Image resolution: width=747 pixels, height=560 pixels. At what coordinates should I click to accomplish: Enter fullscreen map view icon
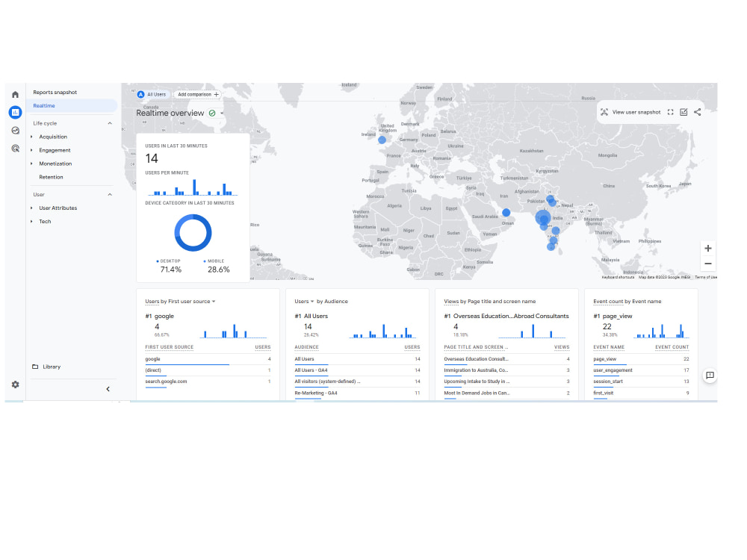[x=670, y=112]
